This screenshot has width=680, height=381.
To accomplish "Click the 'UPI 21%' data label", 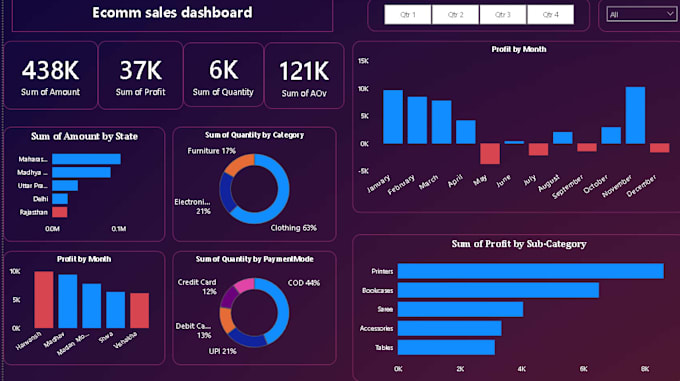I will click(222, 351).
